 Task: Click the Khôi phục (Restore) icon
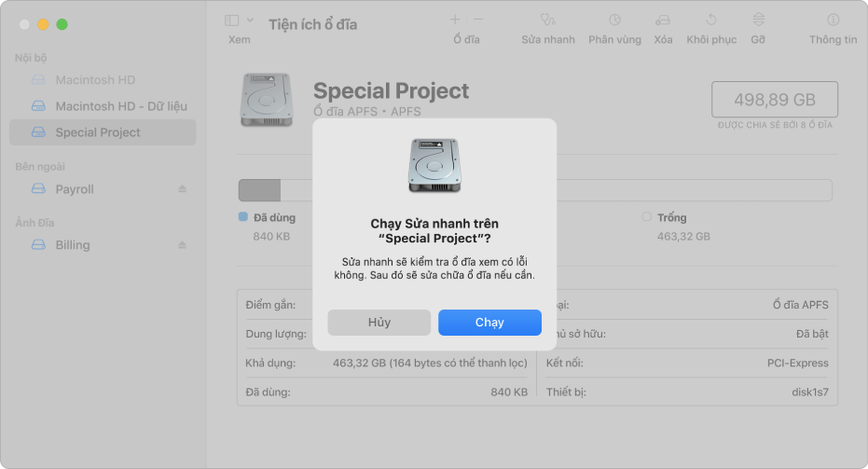tap(710, 20)
